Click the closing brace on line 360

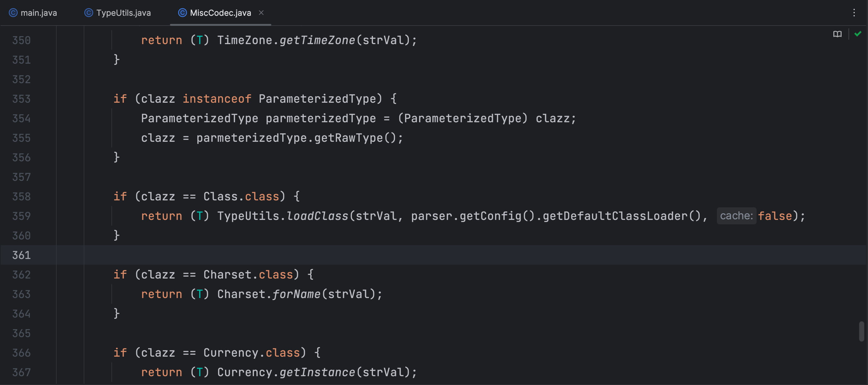coord(116,236)
